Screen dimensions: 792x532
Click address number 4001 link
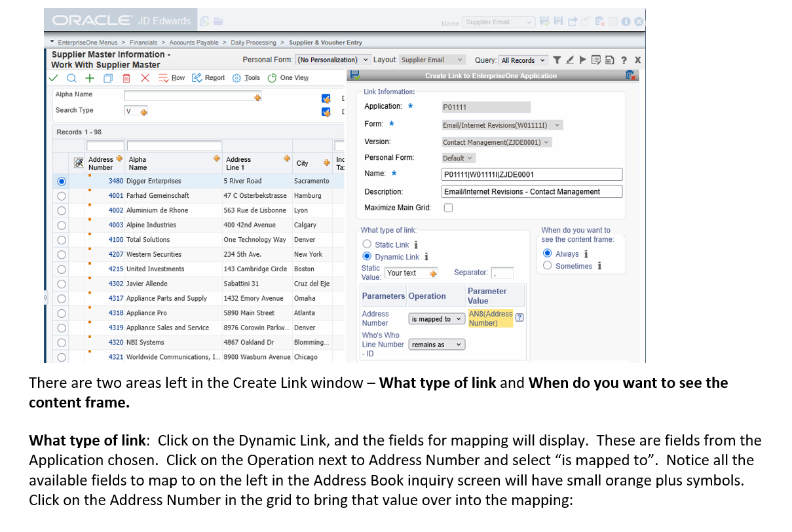pos(115,195)
